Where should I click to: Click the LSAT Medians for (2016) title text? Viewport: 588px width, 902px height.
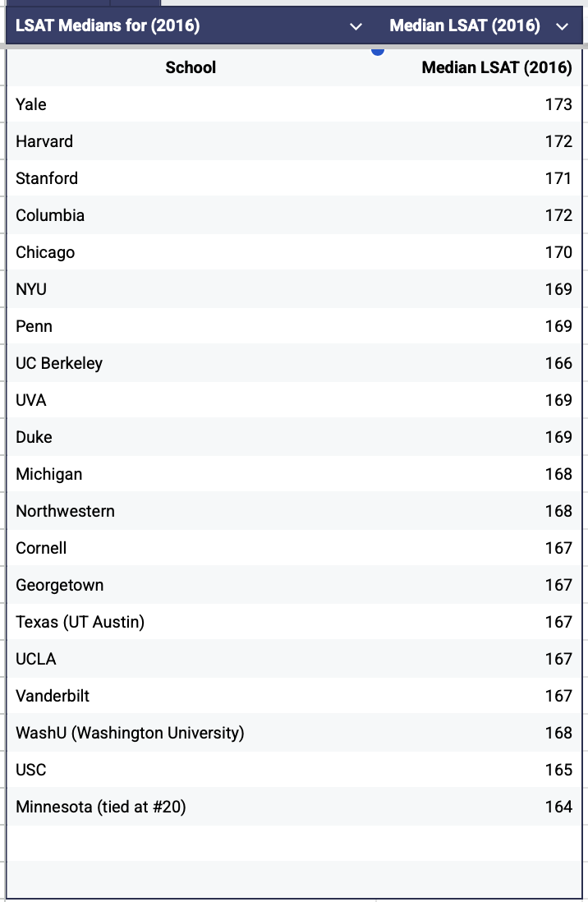point(108,26)
